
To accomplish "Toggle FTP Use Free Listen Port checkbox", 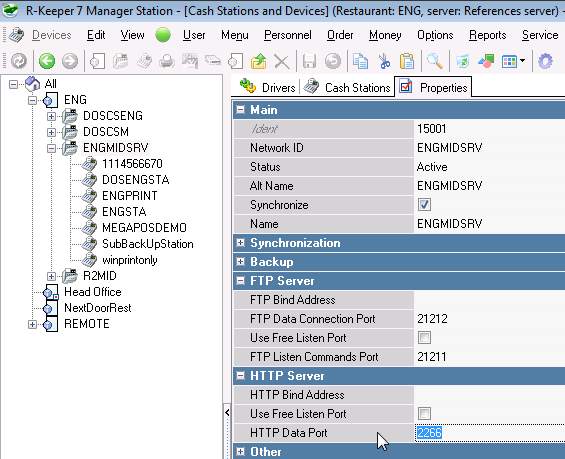I will tap(424, 338).
